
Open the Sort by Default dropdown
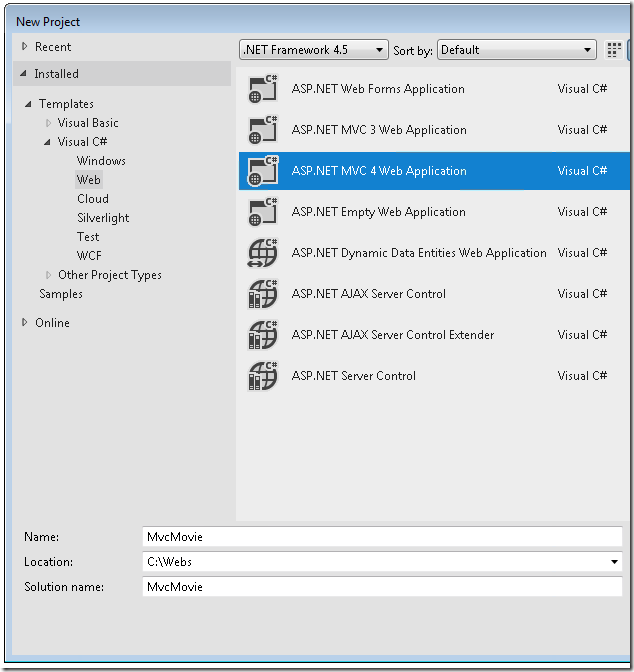click(516, 50)
